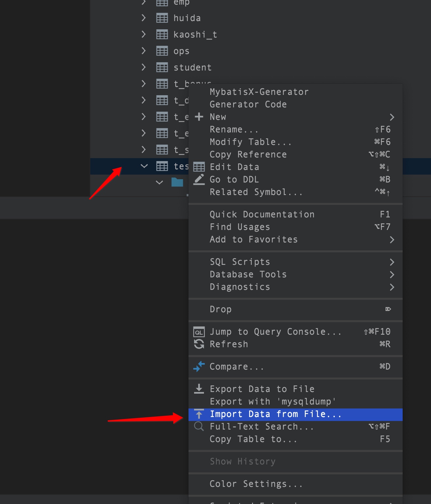
Task: Click the Go to DDL pencil icon
Action: (199, 180)
